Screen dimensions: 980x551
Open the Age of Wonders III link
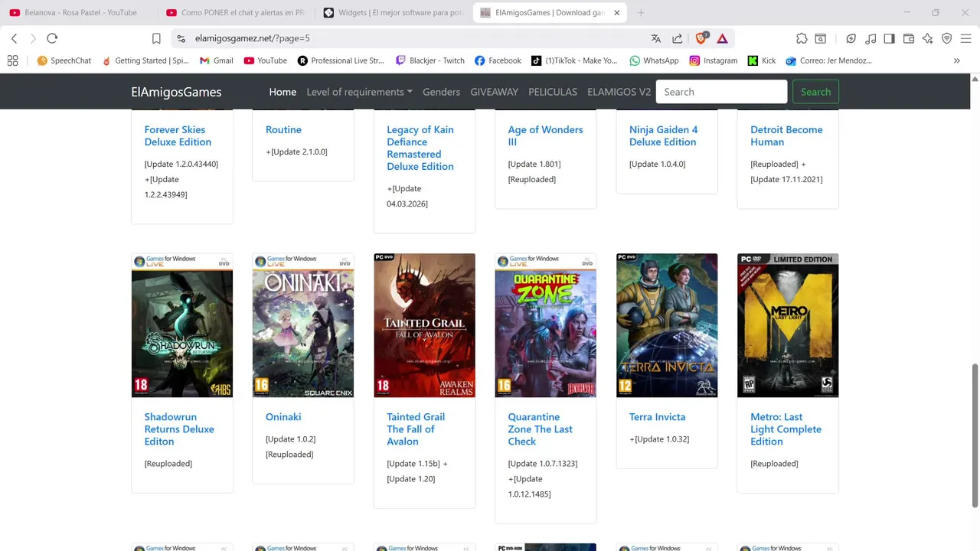545,135
